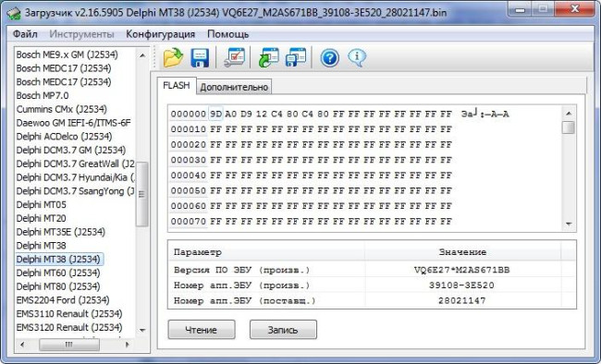The image size is (601, 364).
Task: Select EMS2204 Ford (J2534) entry
Action: tap(63, 300)
